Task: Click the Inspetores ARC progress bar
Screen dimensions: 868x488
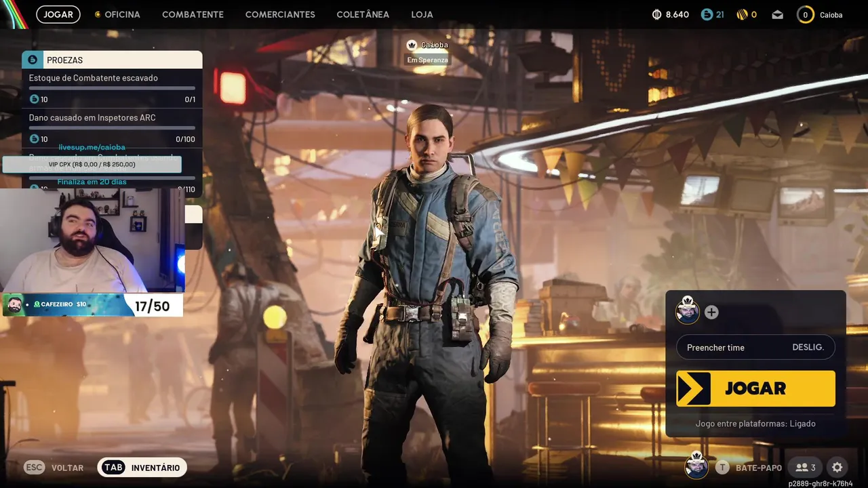Action: point(112,127)
